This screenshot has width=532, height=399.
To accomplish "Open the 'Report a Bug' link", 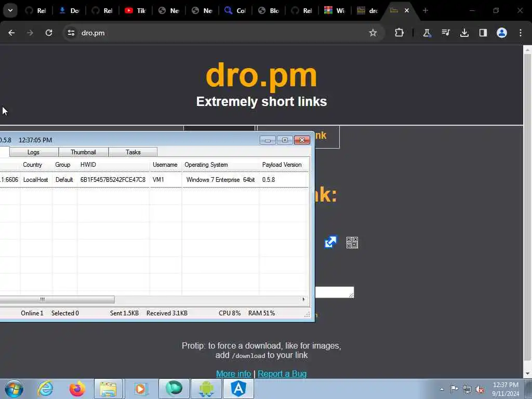I will point(282,374).
